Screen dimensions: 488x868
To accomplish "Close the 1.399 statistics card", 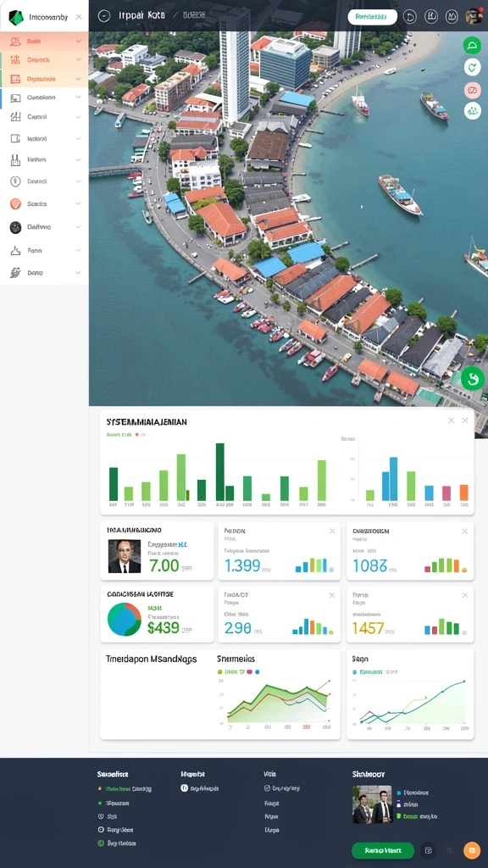I will pyautogui.click(x=332, y=531).
